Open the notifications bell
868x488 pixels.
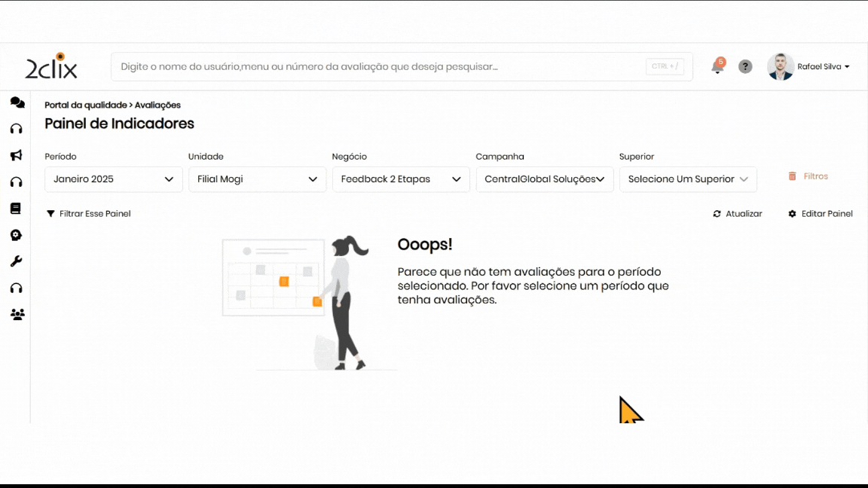tap(717, 67)
